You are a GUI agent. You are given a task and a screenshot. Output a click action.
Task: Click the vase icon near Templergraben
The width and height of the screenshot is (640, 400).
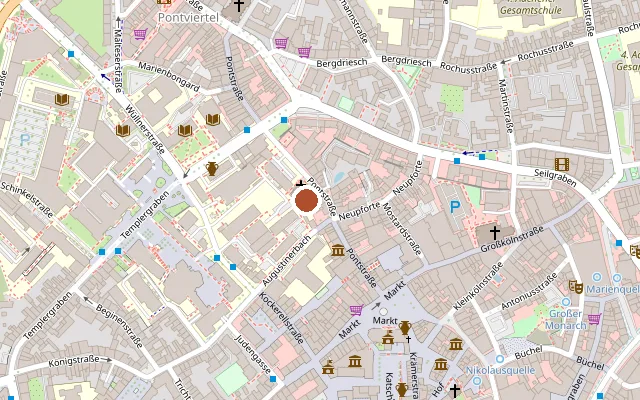tap(212, 169)
